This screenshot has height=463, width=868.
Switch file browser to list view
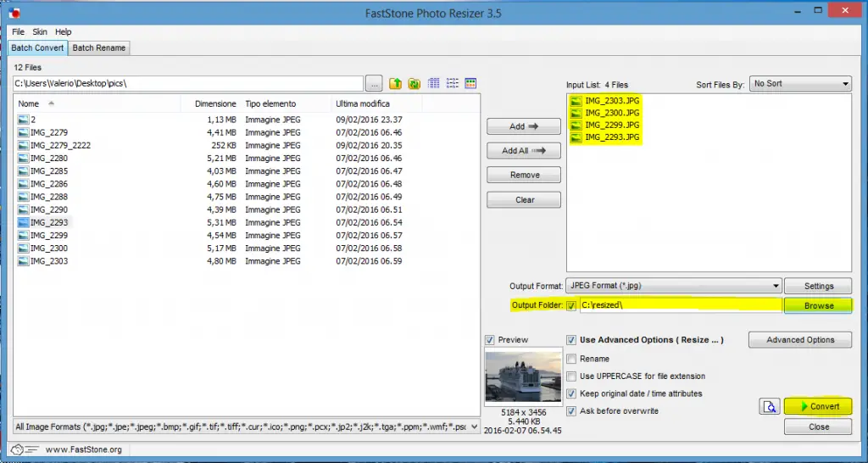click(453, 84)
